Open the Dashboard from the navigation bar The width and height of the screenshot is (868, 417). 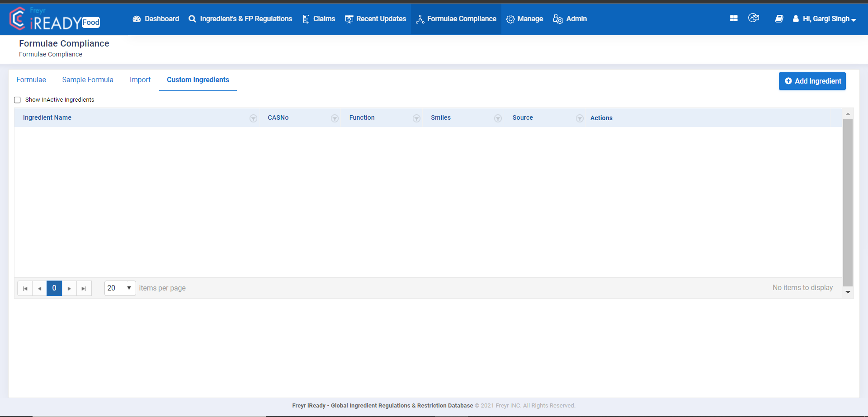(137, 19)
